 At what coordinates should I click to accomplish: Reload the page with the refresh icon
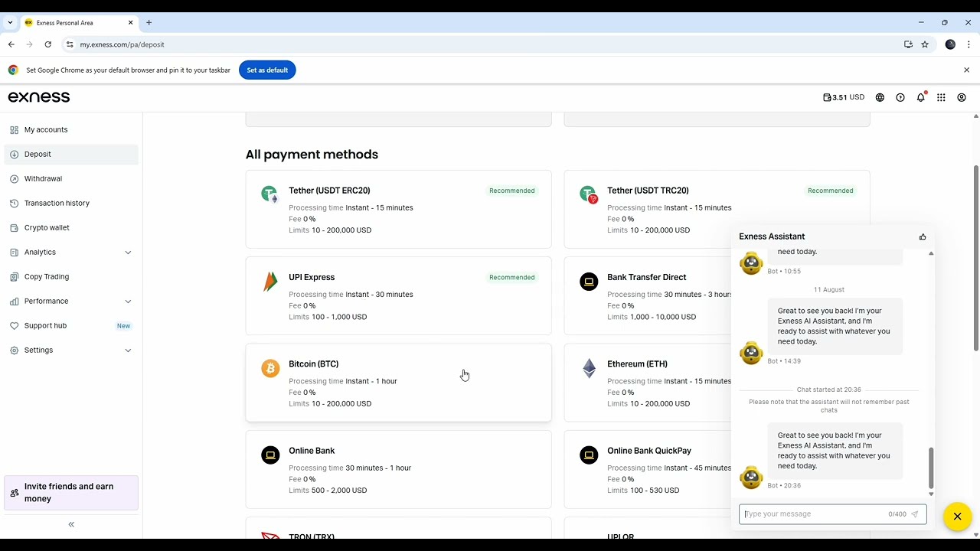click(47, 44)
